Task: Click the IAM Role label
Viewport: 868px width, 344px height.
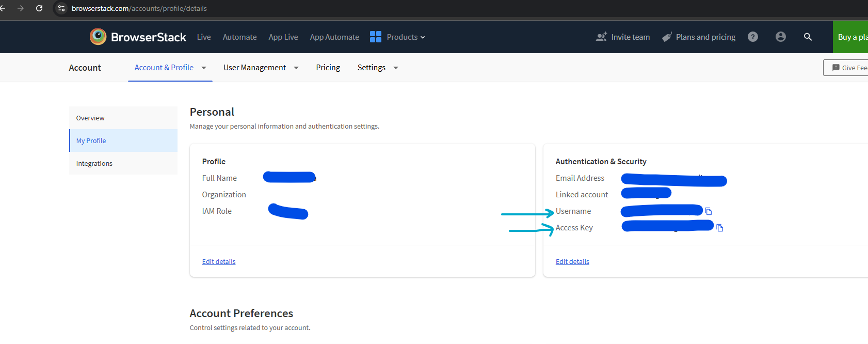Action: click(x=217, y=211)
